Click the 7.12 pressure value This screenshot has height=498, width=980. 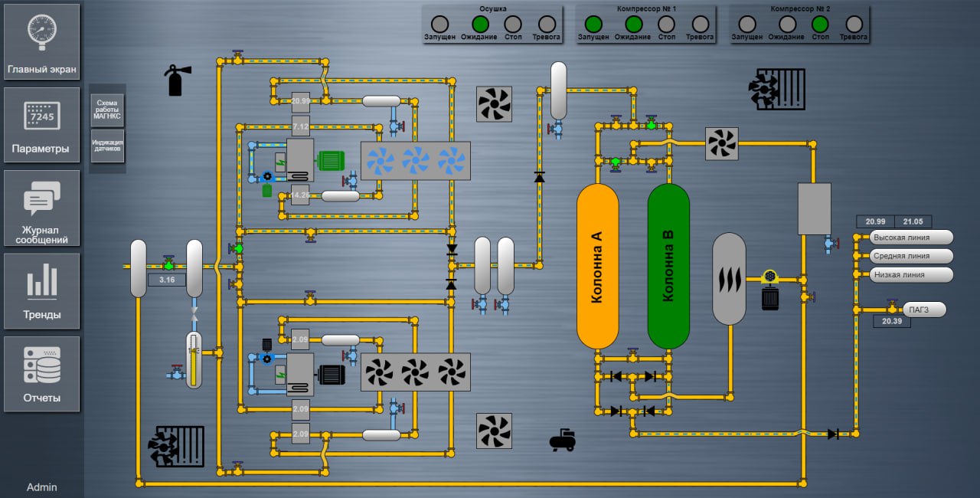pyautogui.click(x=300, y=126)
